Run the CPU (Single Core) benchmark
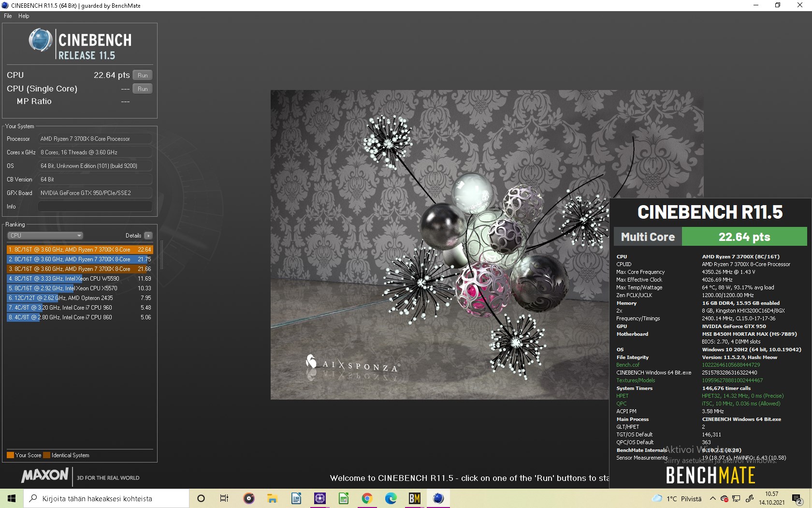 tap(143, 89)
